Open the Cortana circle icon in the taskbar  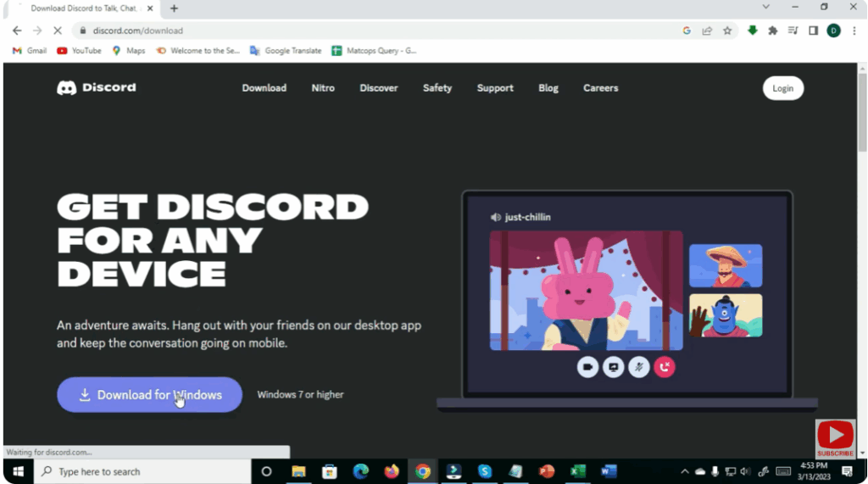(x=266, y=471)
